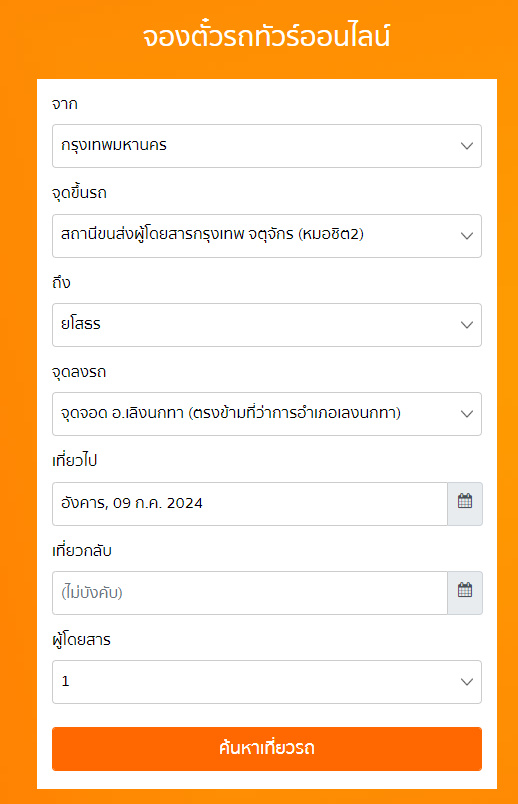Click the chevron arrow on กรุงเทพมหานคร dropdown
The image size is (518, 804).
coord(467,146)
